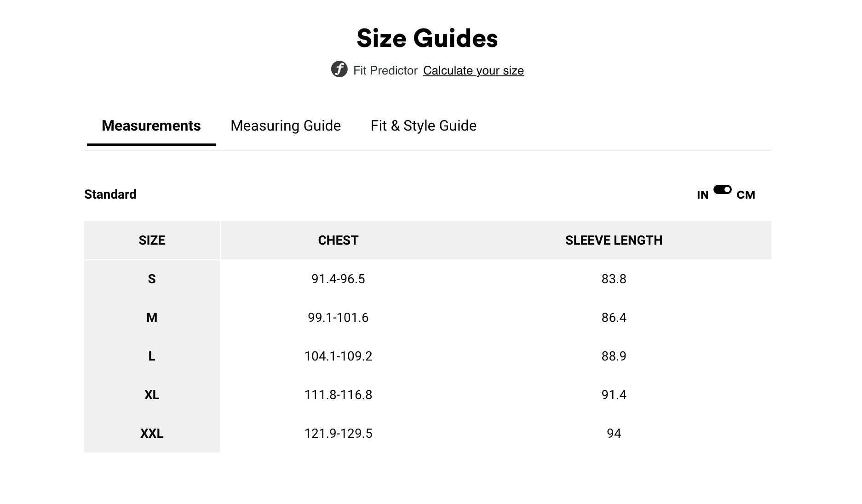Switch to the Measuring Guide tab
This screenshot has height=504, width=862.
(x=286, y=126)
